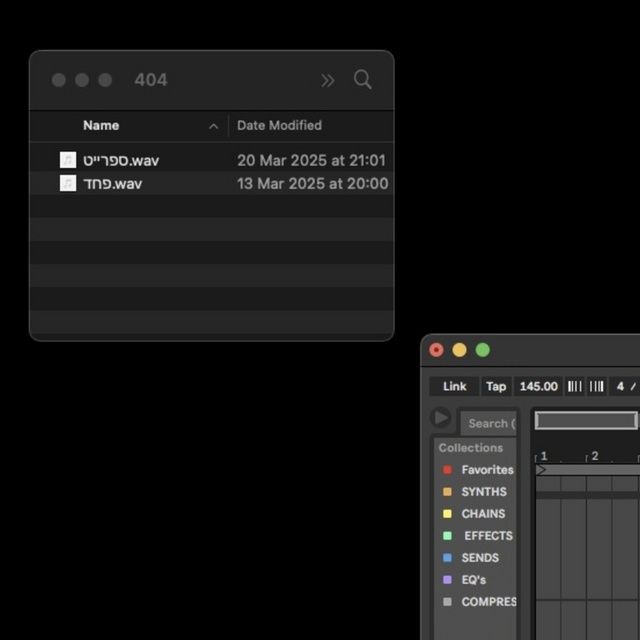Select the SENDS blue collection icon
Screen dimensions: 640x640
448,558
